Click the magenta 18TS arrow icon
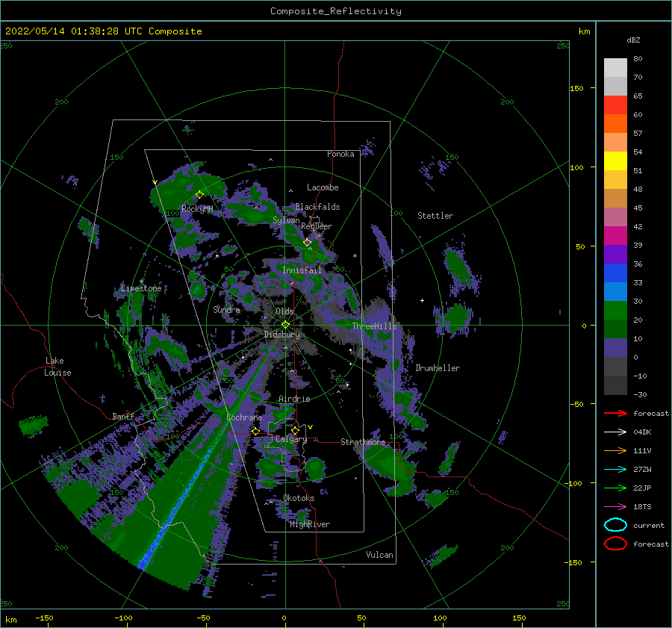The image size is (672, 628). tap(615, 507)
